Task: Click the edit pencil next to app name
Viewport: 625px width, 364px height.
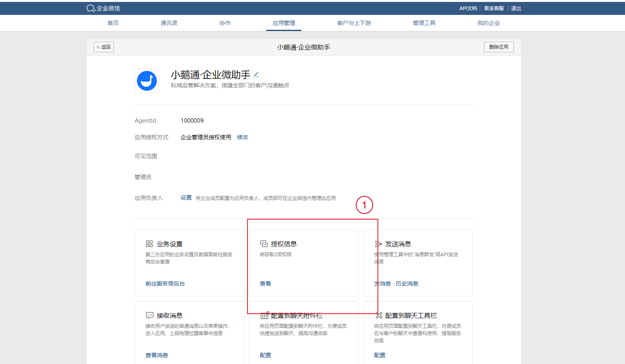Action: [256, 74]
